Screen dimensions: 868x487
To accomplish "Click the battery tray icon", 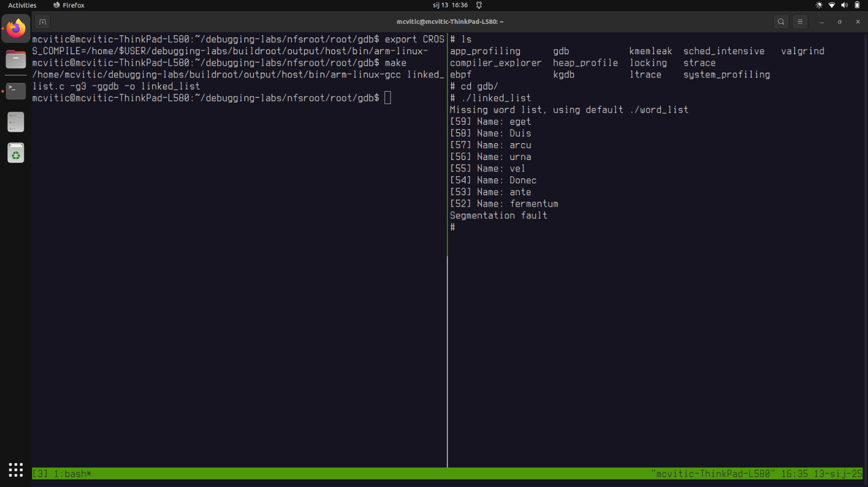I will [857, 5].
